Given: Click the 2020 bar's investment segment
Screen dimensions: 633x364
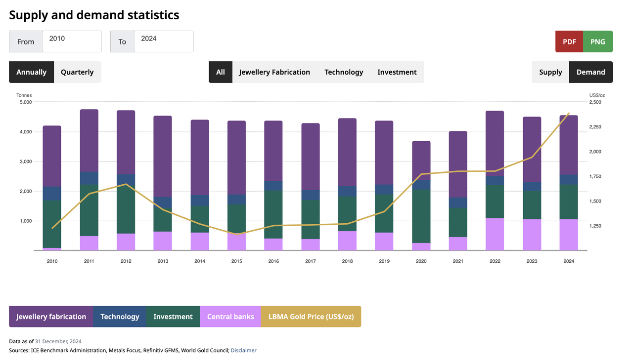Looking at the screenshot, I should [x=421, y=216].
